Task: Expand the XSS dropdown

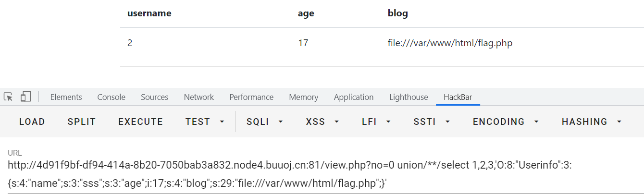Action: click(322, 122)
